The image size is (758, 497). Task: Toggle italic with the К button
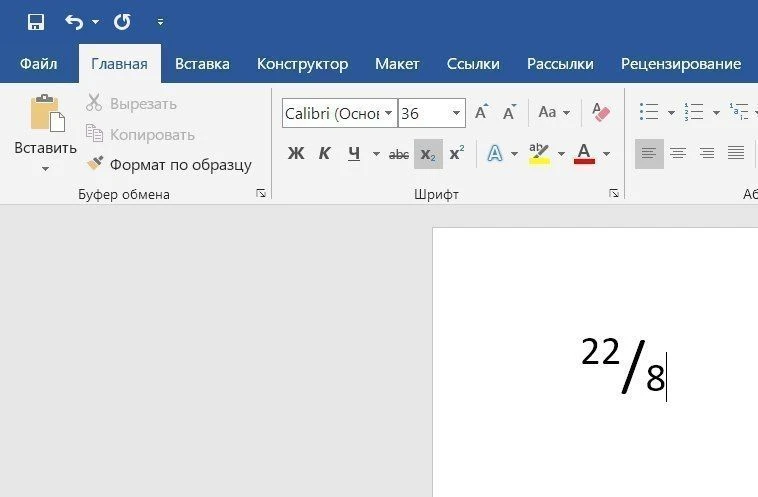point(324,154)
